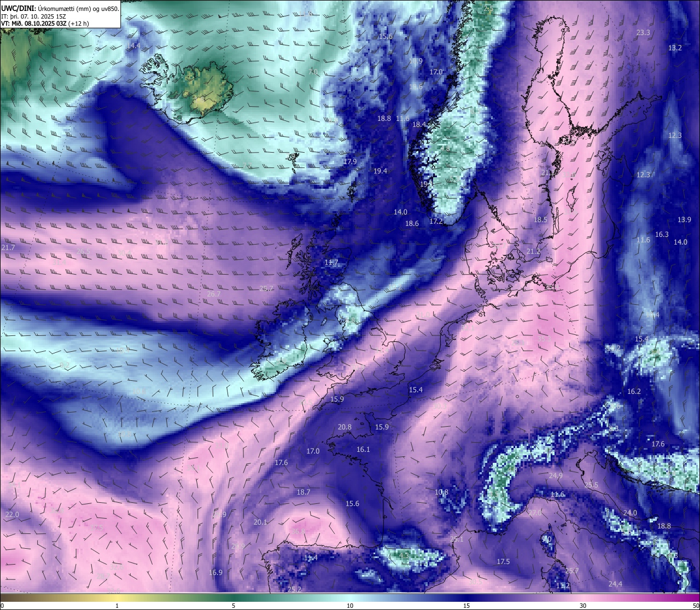The image size is (700, 610).
Task: Click the 17.2 value label
Action: click(436, 222)
